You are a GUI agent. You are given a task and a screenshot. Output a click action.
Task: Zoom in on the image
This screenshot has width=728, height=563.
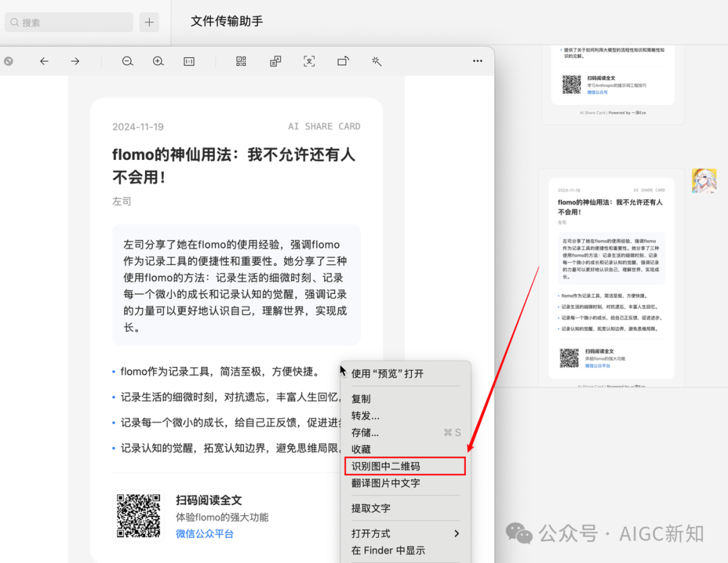click(158, 61)
